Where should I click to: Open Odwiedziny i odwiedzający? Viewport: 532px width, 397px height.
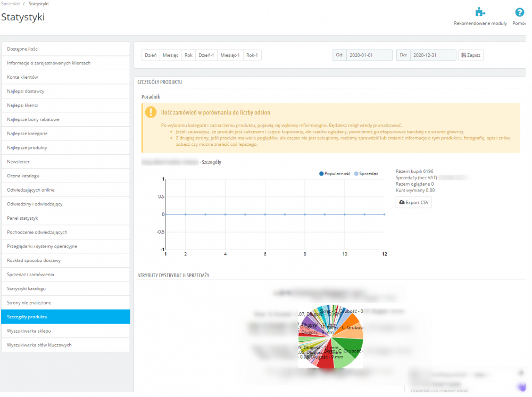65,204
